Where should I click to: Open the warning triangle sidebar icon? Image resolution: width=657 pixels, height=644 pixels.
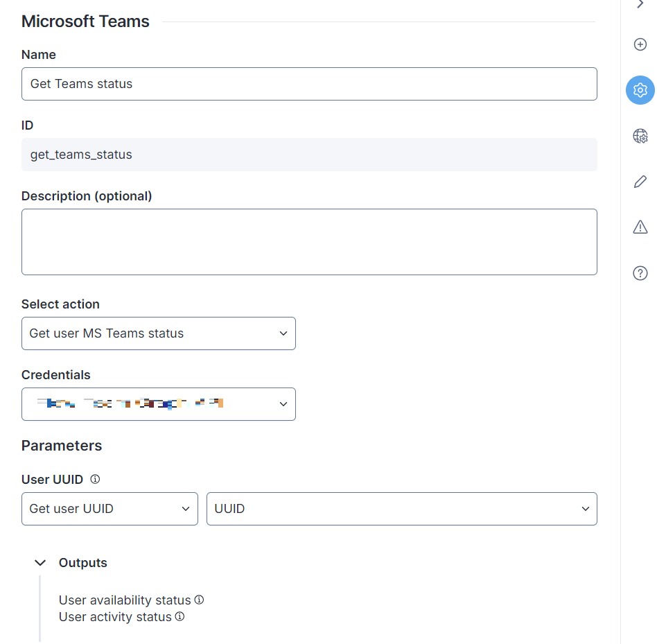(x=640, y=227)
